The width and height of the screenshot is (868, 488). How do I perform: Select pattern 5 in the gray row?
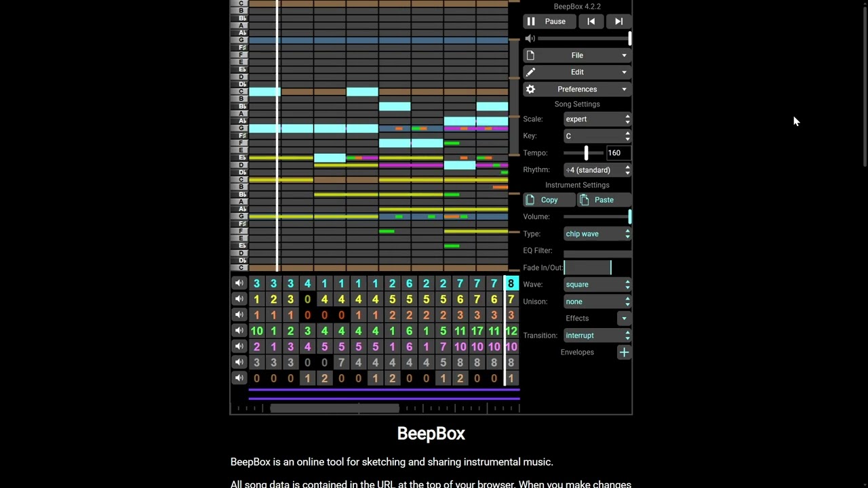coord(443,363)
